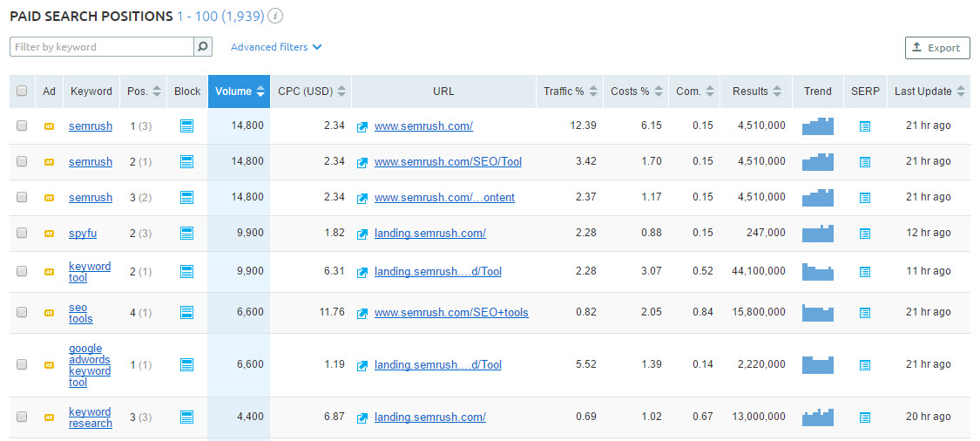Check the box for seo tools row

coord(22,312)
